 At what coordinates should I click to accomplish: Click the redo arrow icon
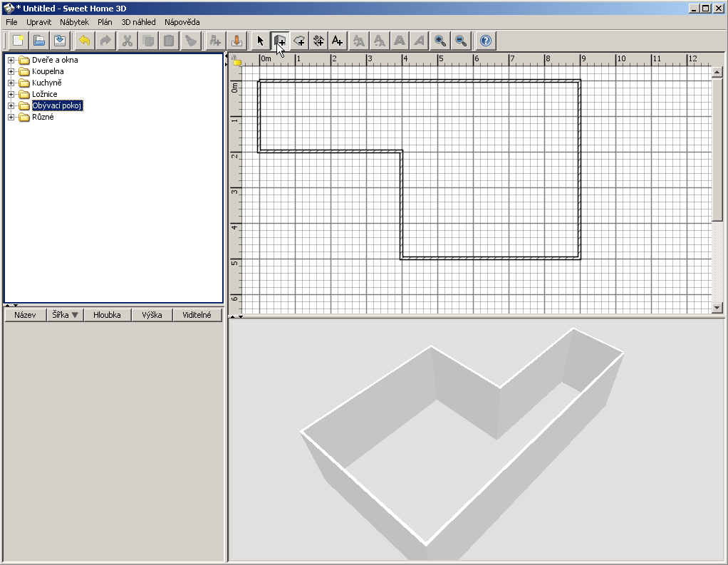point(105,41)
